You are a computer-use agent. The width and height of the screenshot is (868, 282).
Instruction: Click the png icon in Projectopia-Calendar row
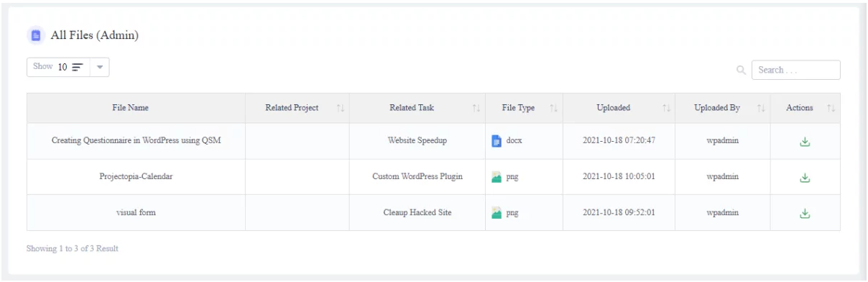click(496, 177)
